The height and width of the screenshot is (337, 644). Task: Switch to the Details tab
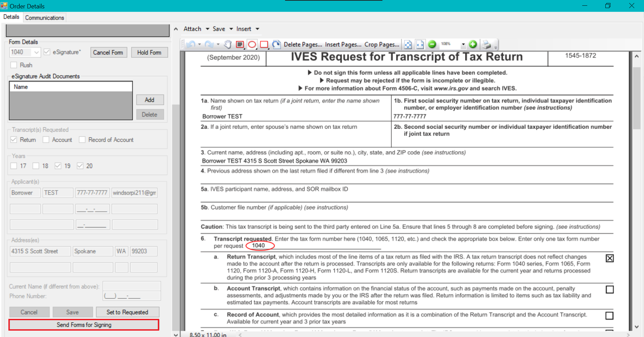(x=11, y=17)
